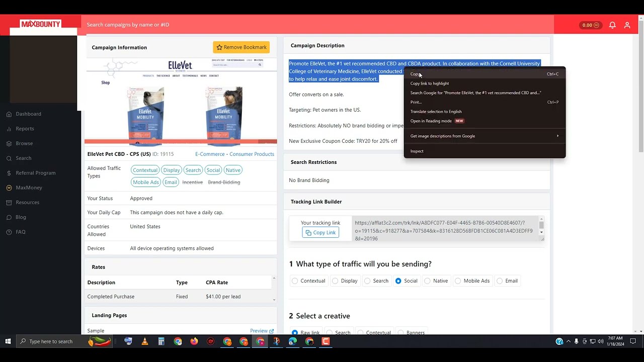Select Email traffic type radio

pyautogui.click(x=500, y=281)
